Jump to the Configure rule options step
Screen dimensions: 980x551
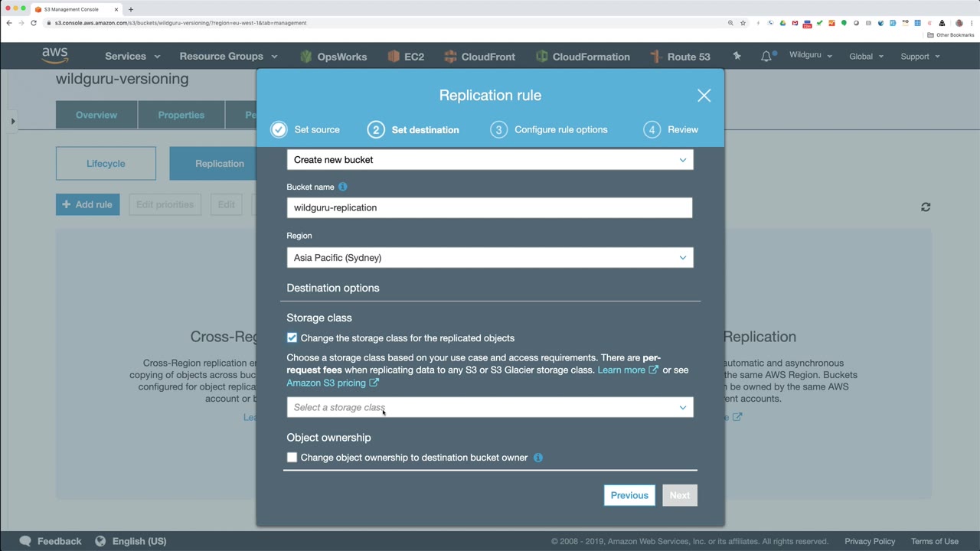[x=549, y=130]
